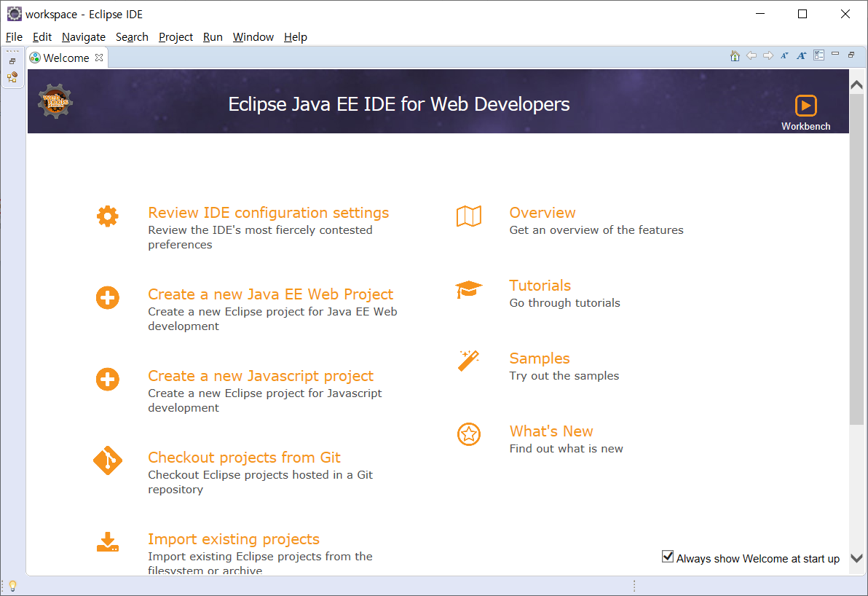Click the hierarchy view icon in left trim
The image size is (868, 596).
pyautogui.click(x=12, y=77)
